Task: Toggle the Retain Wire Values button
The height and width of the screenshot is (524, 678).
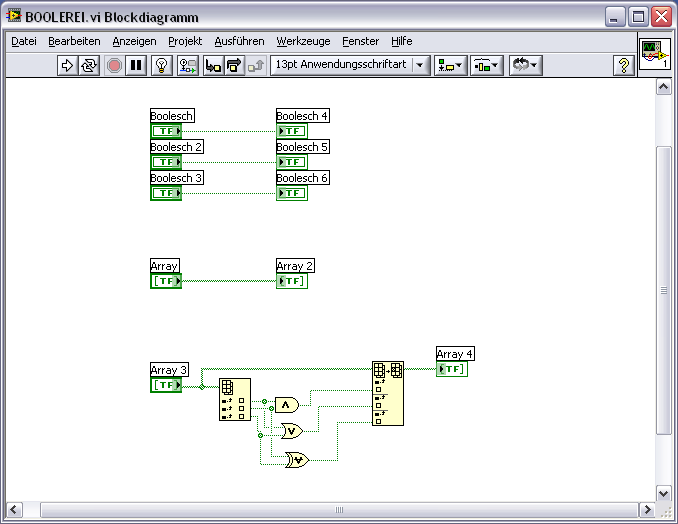Action: click(x=187, y=65)
